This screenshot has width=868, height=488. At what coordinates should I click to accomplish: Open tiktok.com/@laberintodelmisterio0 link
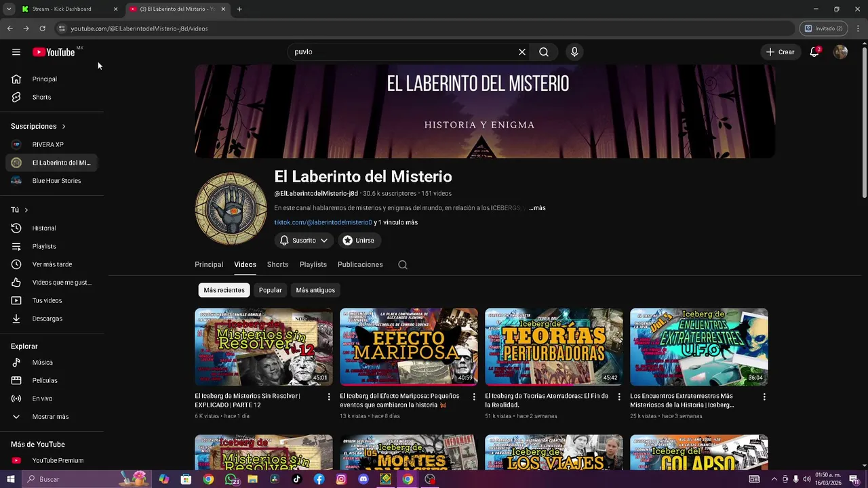[323, 222]
